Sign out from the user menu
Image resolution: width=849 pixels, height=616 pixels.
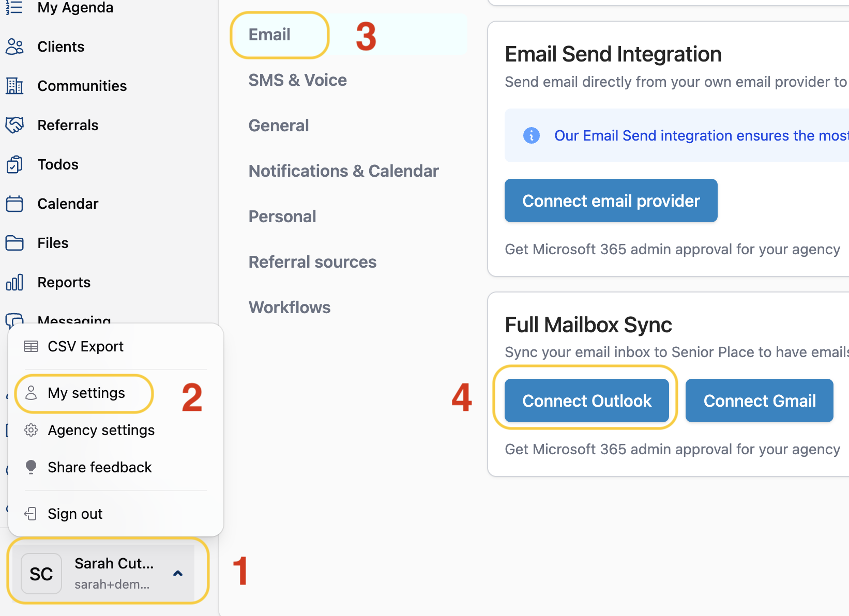[75, 514]
